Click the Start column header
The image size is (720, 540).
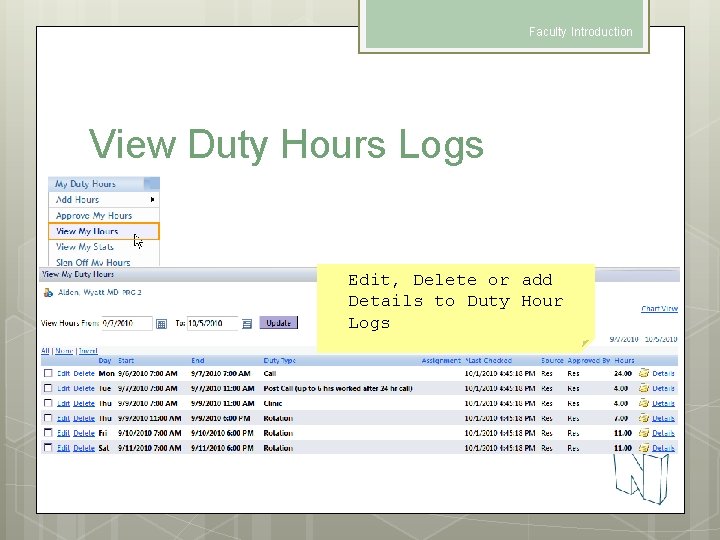(x=126, y=361)
